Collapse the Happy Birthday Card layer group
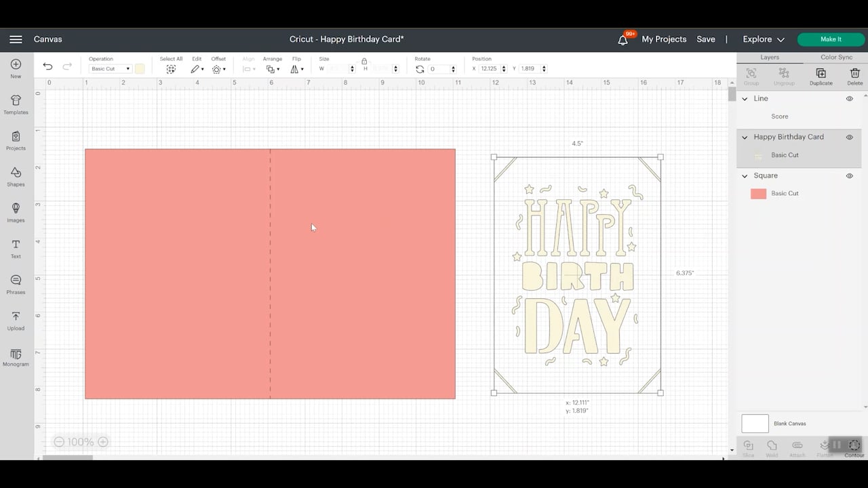This screenshot has height=488, width=868. point(745,137)
